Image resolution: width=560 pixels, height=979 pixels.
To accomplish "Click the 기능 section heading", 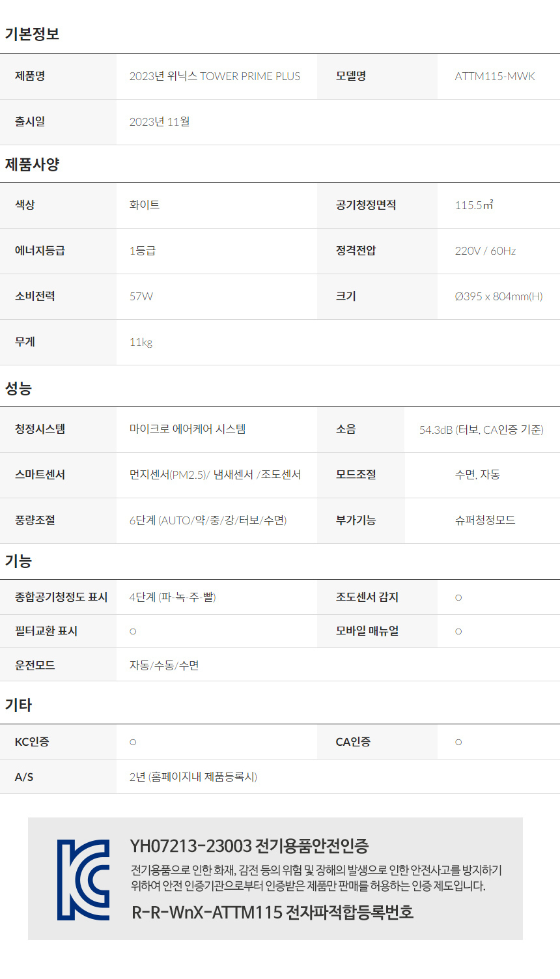I will tap(18, 561).
